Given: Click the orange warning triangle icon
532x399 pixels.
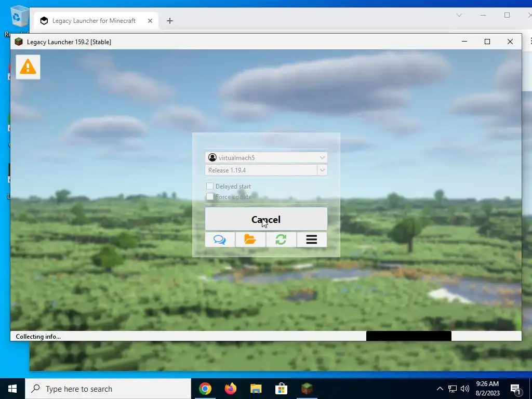Looking at the screenshot, I should tap(28, 67).
